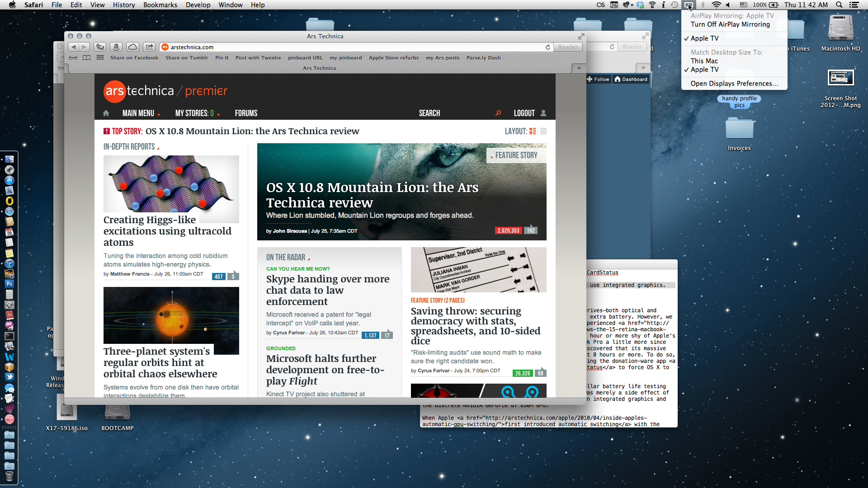Click the Dashboard button on Ars Technica

coord(629,79)
